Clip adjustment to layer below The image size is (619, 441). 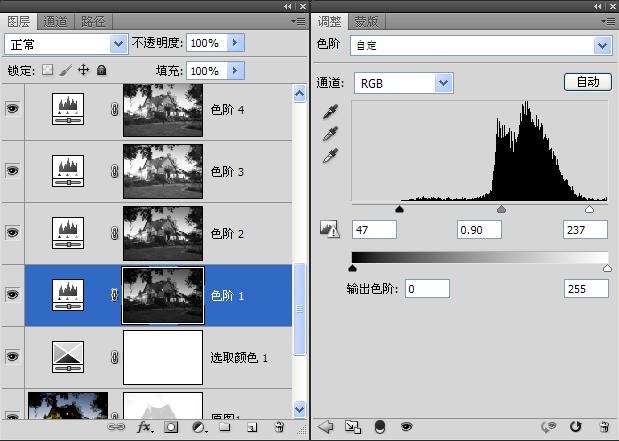(x=379, y=426)
